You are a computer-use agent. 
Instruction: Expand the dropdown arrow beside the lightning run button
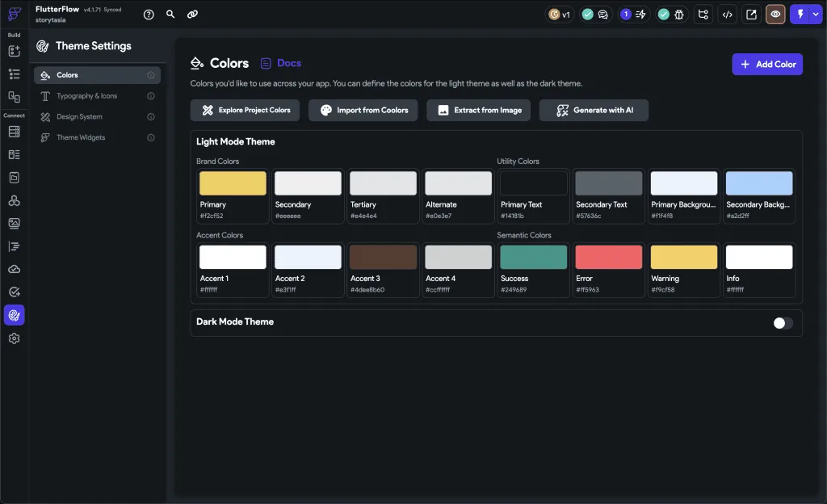click(815, 15)
